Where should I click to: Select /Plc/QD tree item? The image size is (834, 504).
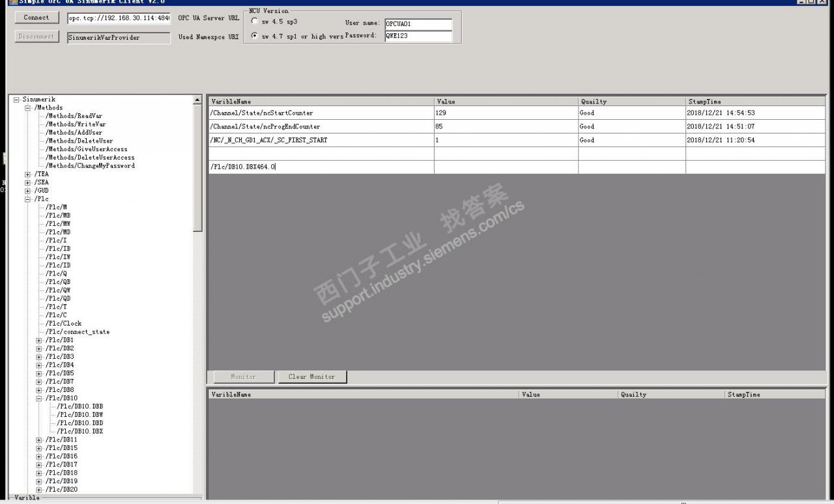pos(58,299)
